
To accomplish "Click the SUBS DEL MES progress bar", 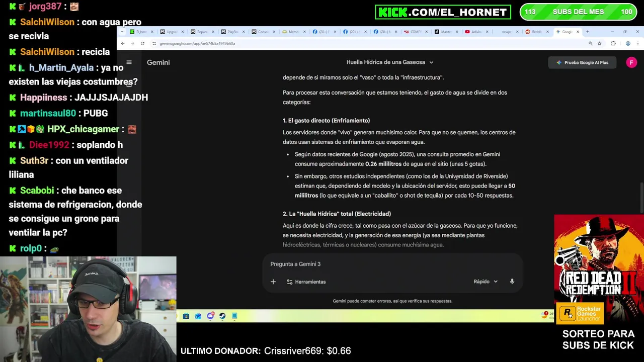I will coord(578,12).
